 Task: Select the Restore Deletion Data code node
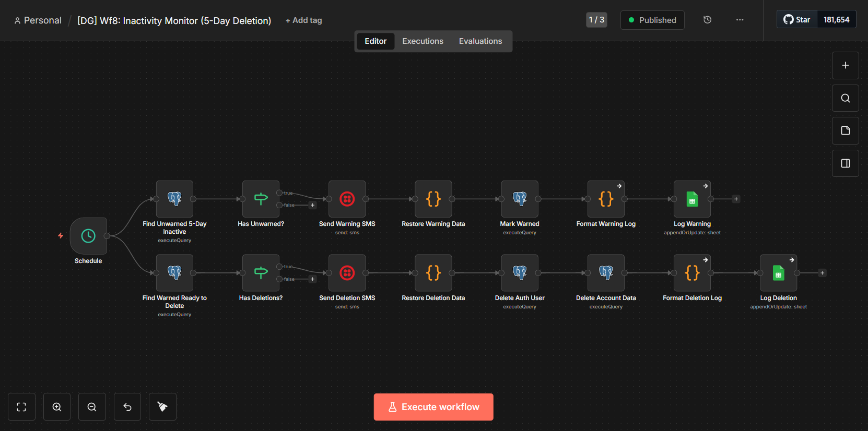click(433, 273)
